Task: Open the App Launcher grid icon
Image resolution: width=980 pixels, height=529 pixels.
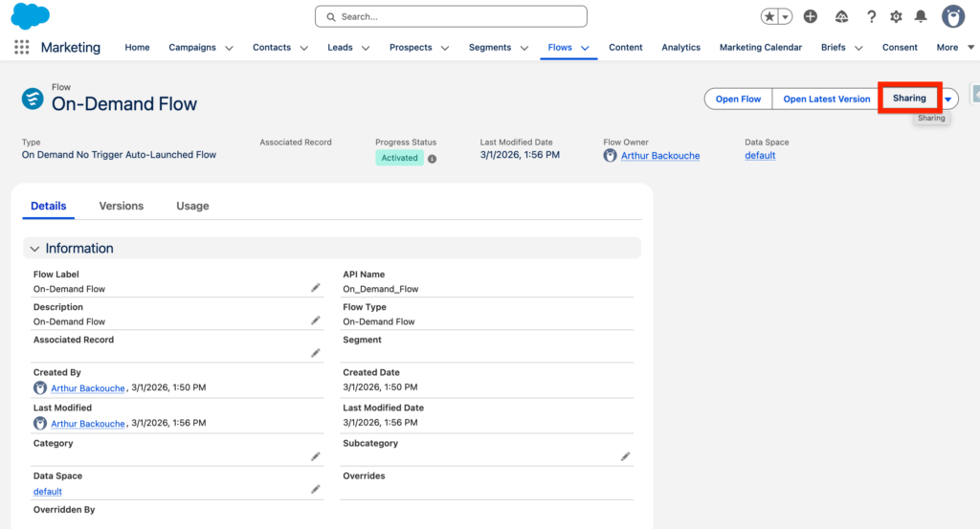Action: coord(21,48)
